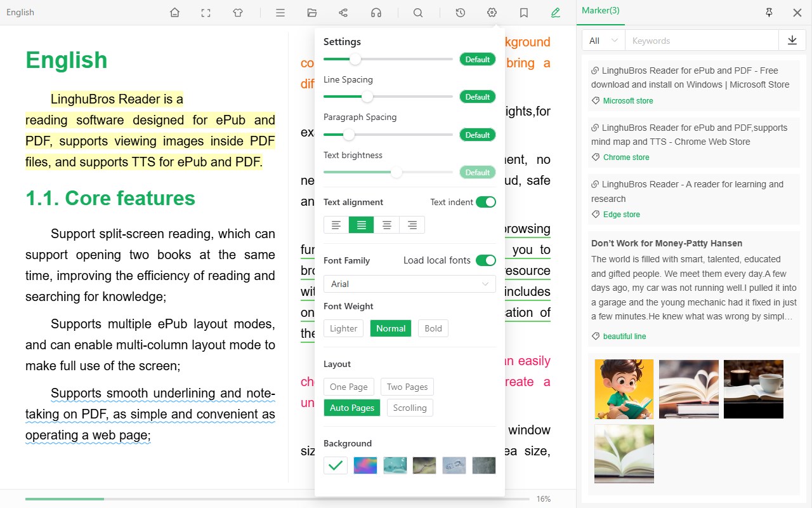
Task: Open the All filter dropdown in Marker panel
Action: point(603,40)
